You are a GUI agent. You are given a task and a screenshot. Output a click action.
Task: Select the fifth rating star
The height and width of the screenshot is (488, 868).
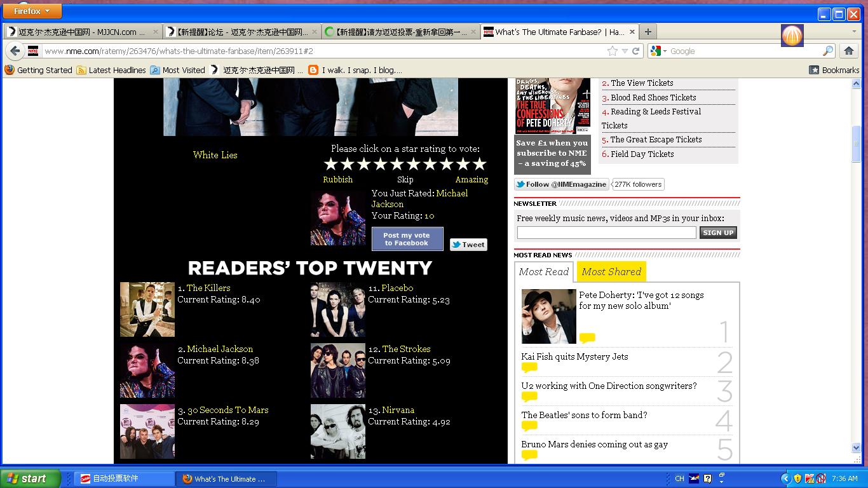[x=397, y=165]
